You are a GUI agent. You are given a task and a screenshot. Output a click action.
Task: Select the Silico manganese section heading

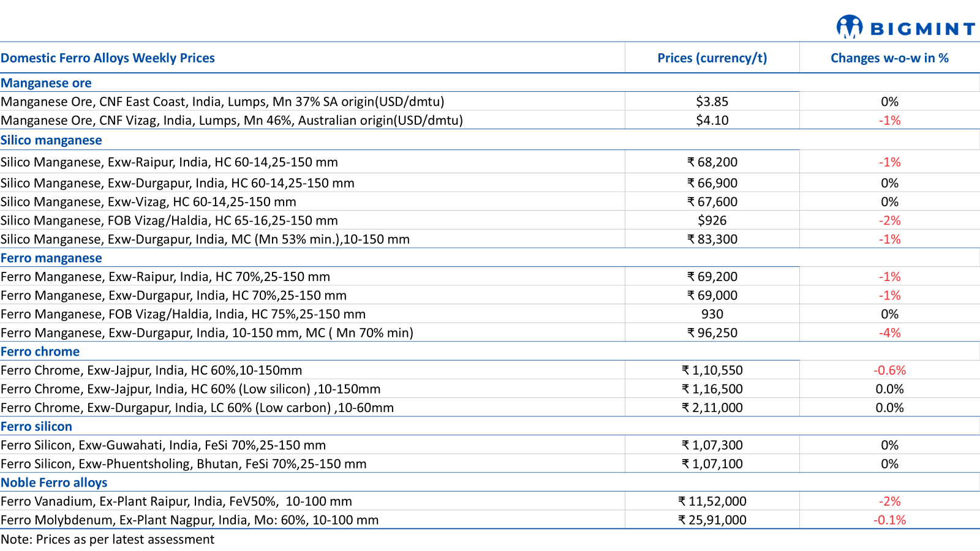point(51,140)
